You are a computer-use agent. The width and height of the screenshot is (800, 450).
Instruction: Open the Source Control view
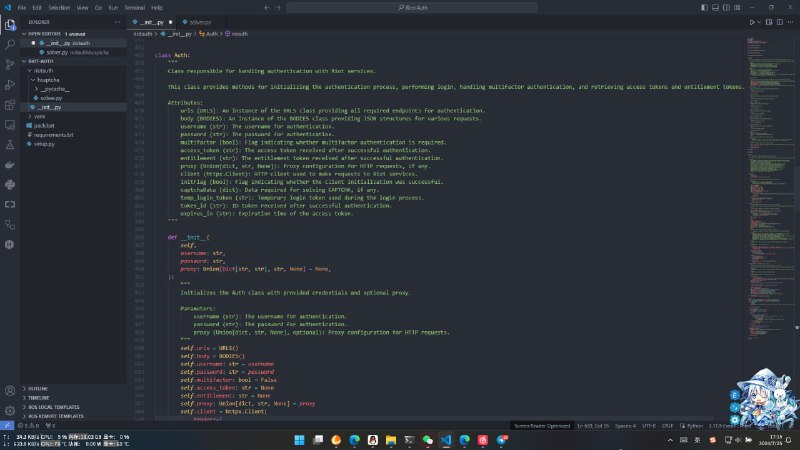point(10,65)
